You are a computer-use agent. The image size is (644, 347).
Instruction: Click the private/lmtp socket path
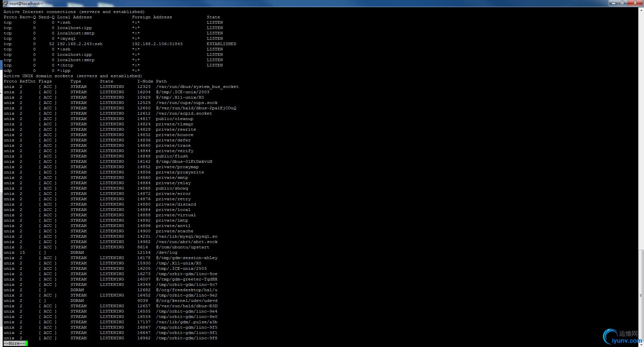click(x=172, y=220)
